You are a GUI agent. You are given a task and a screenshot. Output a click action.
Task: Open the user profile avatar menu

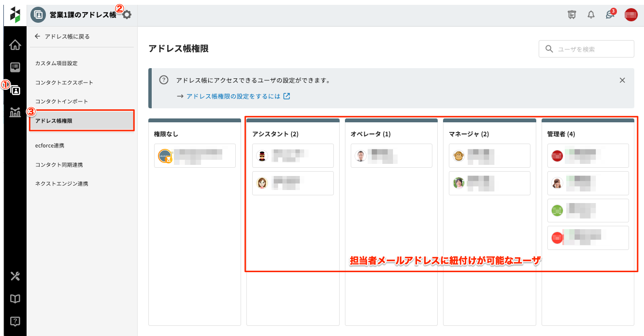(x=631, y=15)
